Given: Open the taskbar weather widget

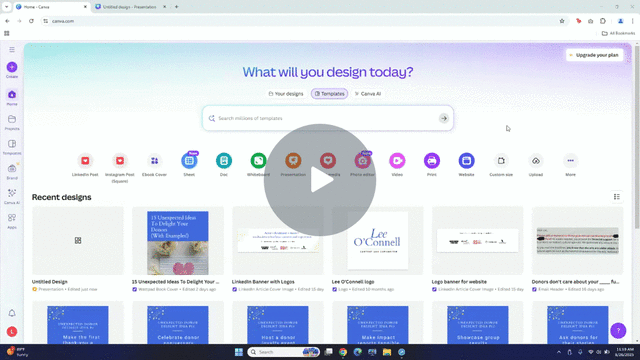Looking at the screenshot, I should pos(17,352).
